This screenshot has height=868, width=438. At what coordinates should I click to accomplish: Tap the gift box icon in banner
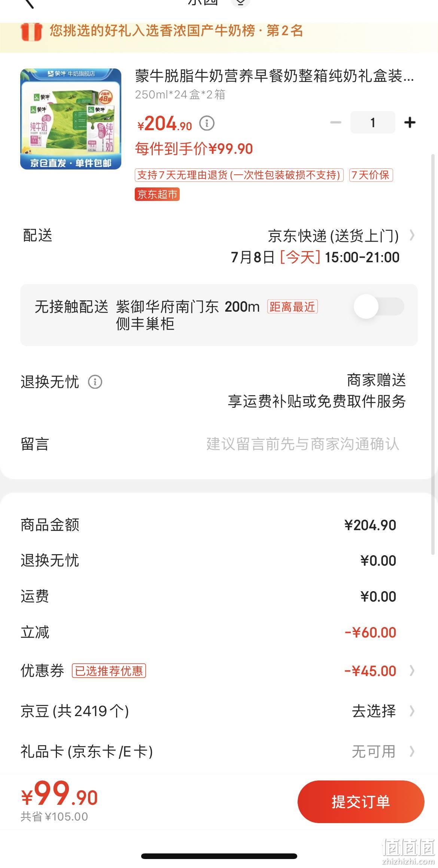click(x=31, y=31)
